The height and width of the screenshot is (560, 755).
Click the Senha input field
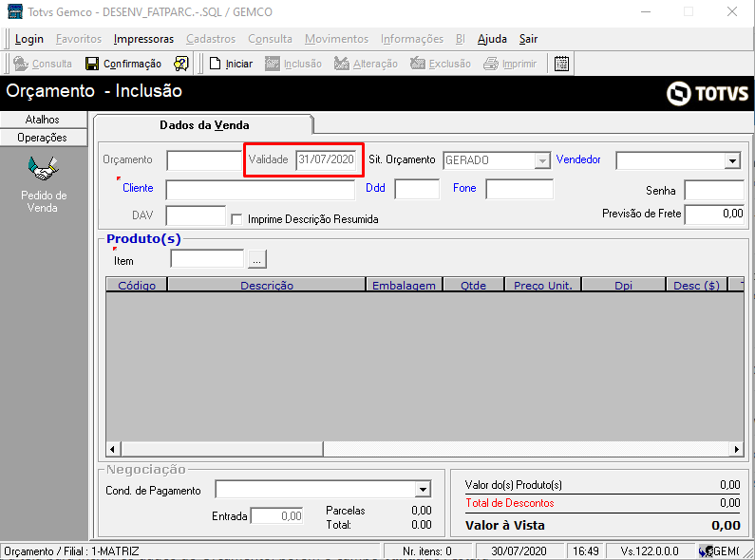[714, 191]
